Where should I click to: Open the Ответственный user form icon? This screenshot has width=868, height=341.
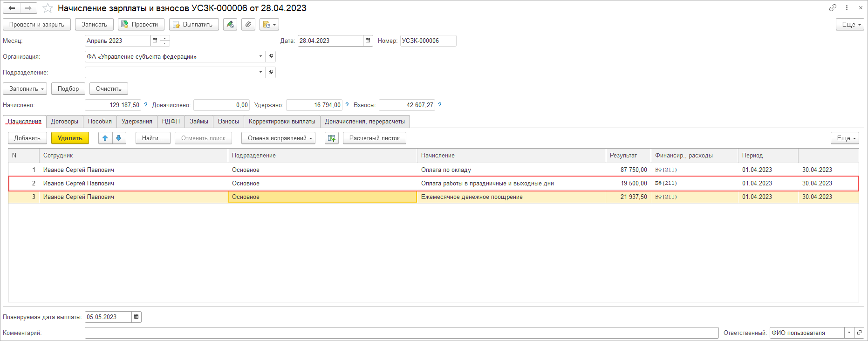click(859, 333)
